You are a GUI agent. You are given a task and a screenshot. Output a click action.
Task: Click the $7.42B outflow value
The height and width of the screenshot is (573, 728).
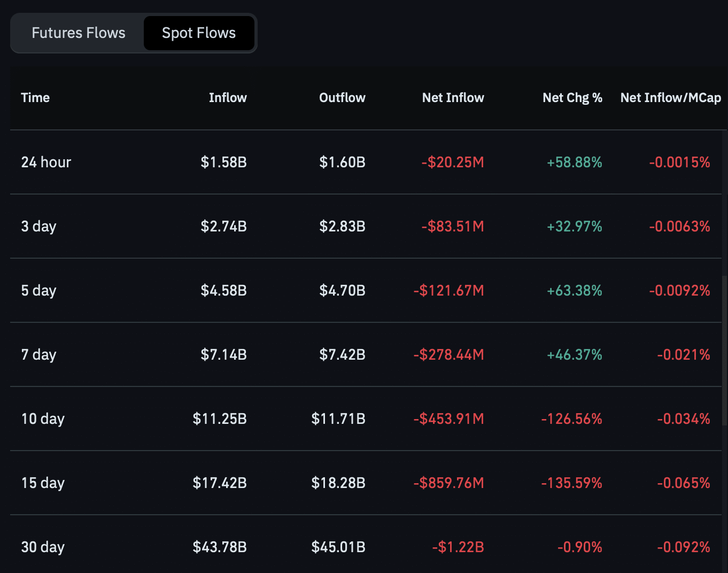coord(342,354)
